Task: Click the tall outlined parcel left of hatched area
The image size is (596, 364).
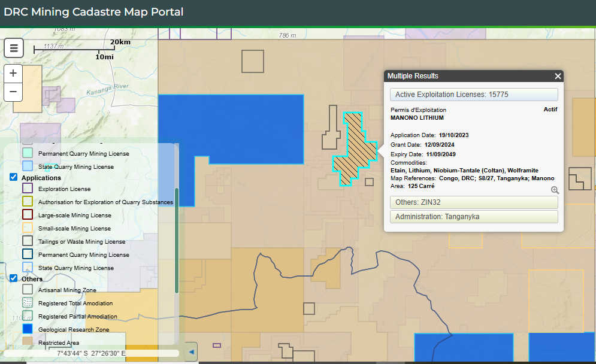Action: point(331,127)
